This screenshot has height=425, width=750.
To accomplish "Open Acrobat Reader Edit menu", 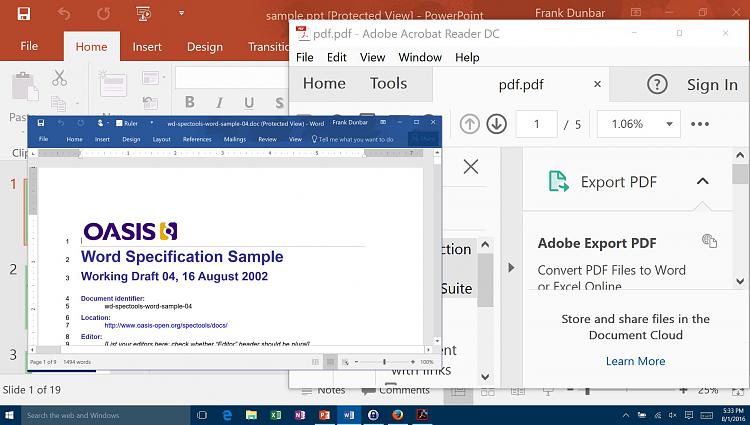I will pyautogui.click(x=337, y=57).
